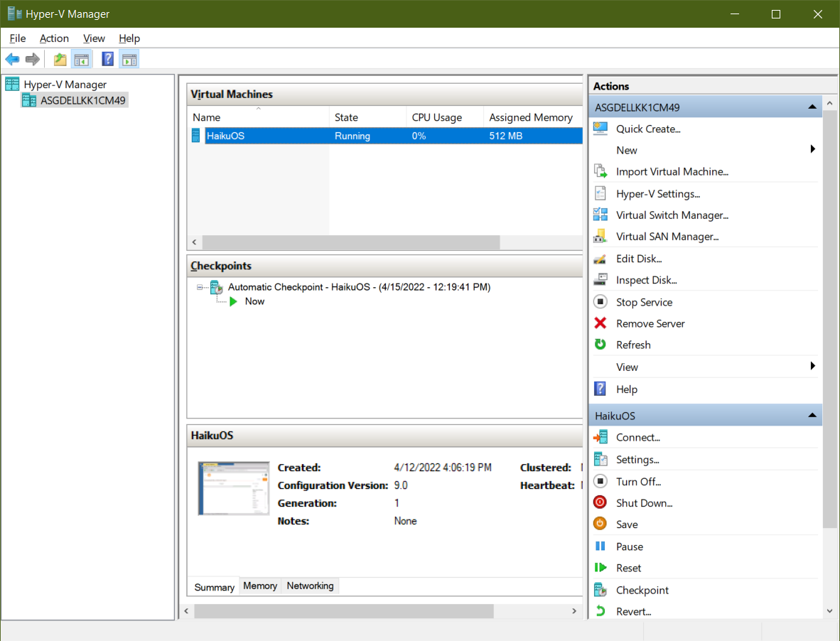
Task: Click the Import Virtual Machine icon
Action: [601, 171]
